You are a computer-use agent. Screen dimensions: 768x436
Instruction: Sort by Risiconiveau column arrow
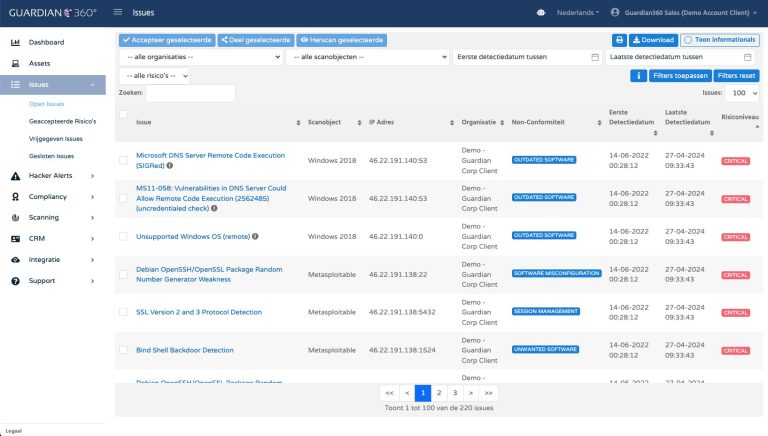757,126
